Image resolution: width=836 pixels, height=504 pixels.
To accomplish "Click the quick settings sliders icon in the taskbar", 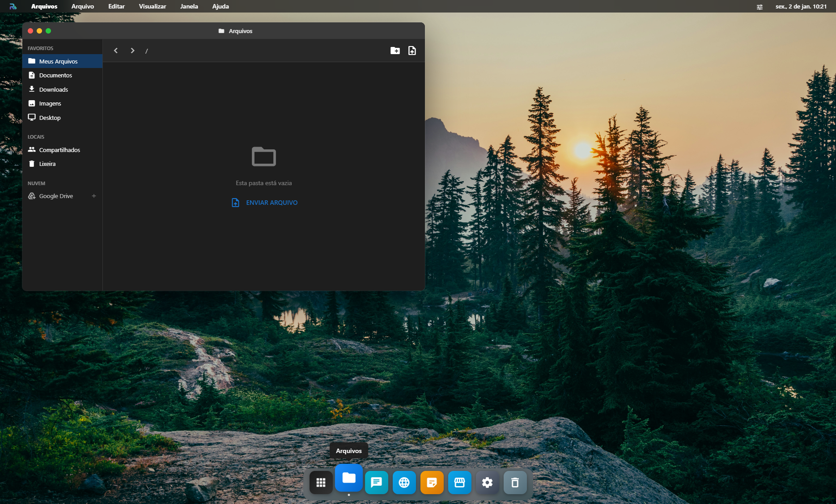I will coord(759,6).
